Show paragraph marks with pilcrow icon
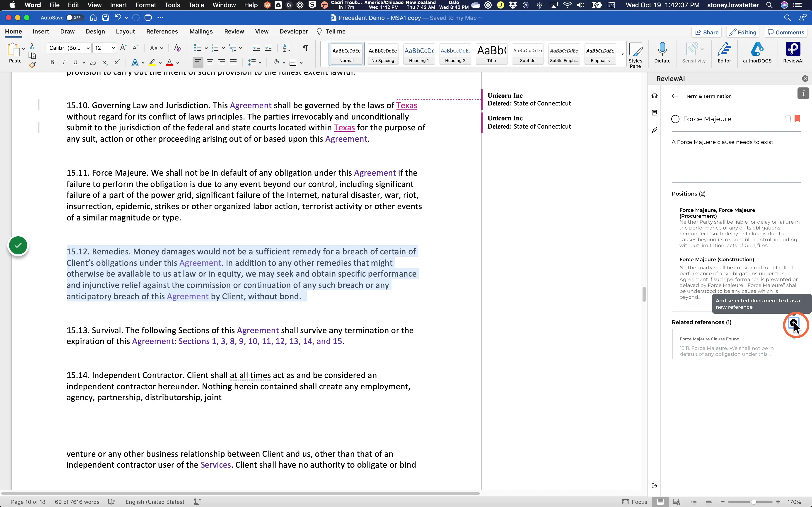812x507 pixels. point(305,48)
